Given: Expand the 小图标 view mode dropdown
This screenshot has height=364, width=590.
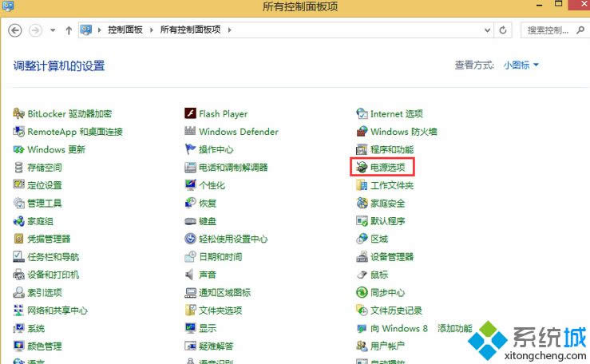Looking at the screenshot, I should pyautogui.click(x=521, y=65).
